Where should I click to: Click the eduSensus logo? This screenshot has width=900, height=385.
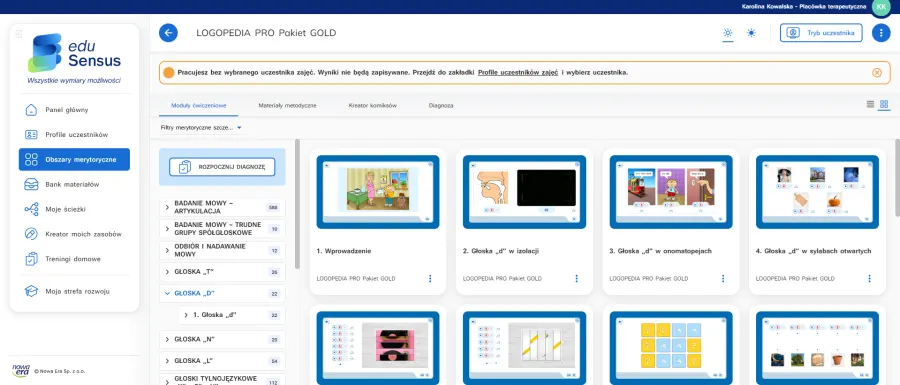click(75, 53)
